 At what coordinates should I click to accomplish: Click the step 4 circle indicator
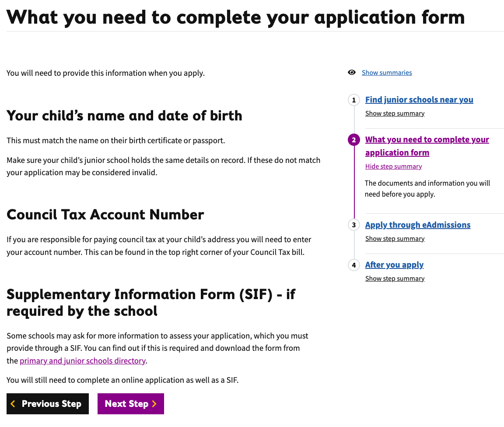353,265
